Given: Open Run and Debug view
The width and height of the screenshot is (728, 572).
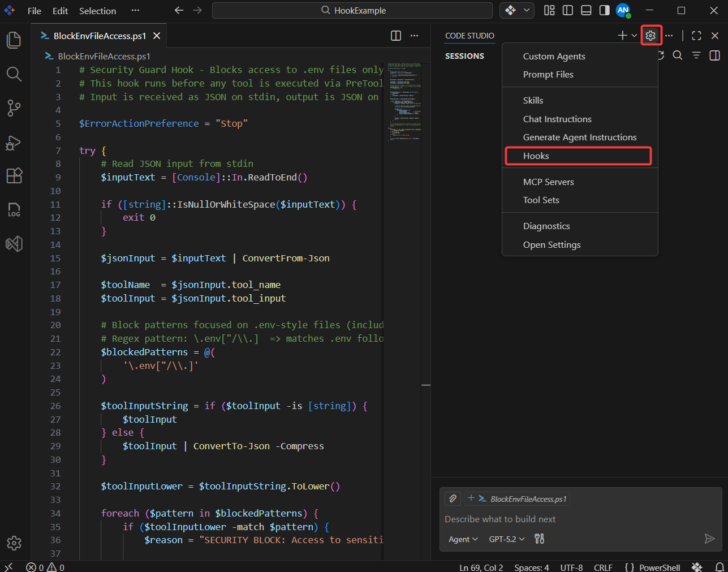Looking at the screenshot, I should 14,143.
